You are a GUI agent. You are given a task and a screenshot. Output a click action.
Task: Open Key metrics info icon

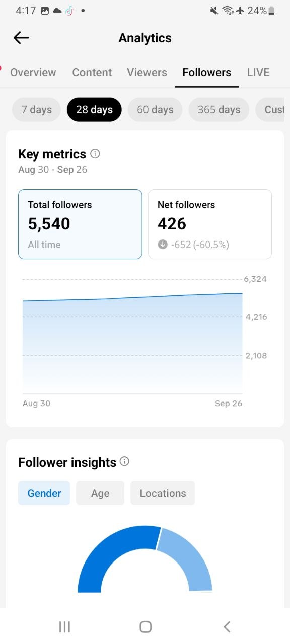pyautogui.click(x=95, y=153)
